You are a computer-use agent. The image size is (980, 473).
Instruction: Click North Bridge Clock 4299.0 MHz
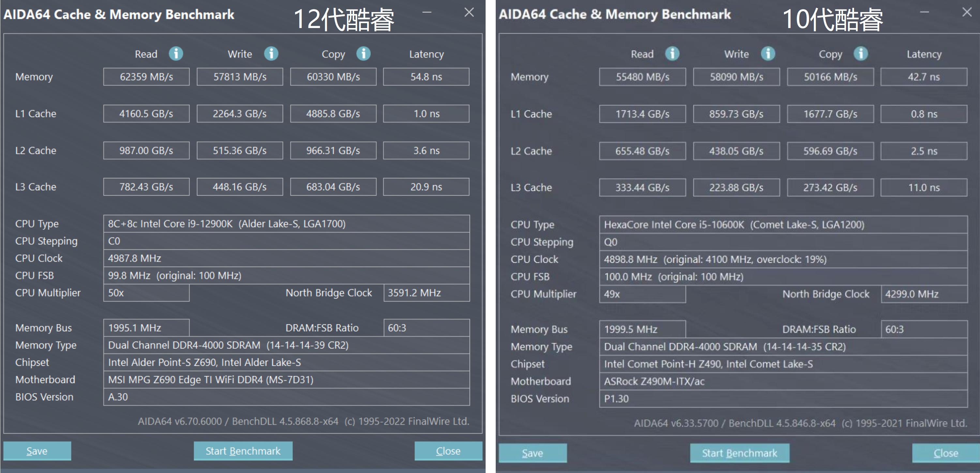pos(925,294)
